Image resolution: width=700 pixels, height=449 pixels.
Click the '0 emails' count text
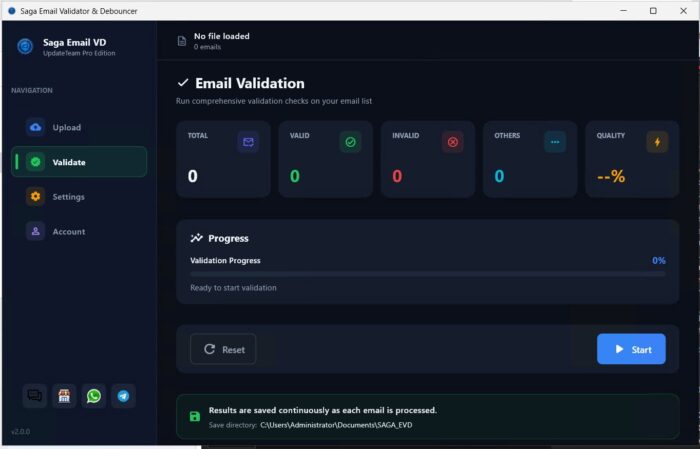pos(207,47)
